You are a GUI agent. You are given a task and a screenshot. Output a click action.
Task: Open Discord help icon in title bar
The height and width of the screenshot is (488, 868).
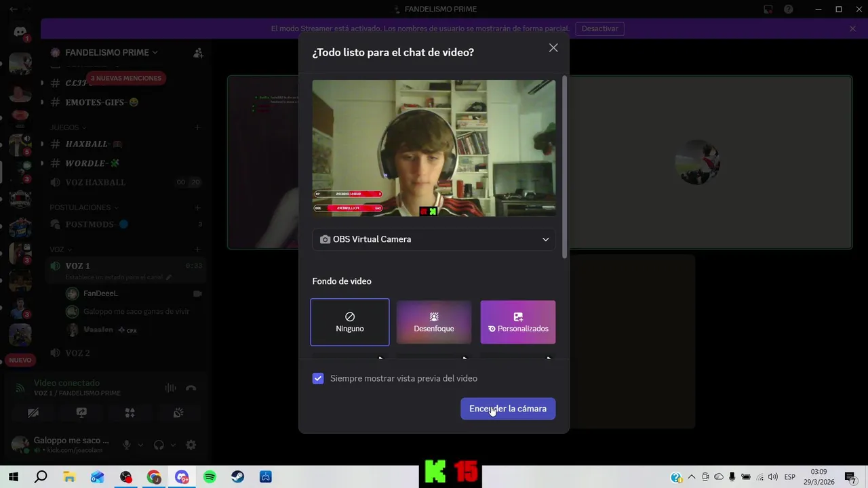click(x=789, y=9)
